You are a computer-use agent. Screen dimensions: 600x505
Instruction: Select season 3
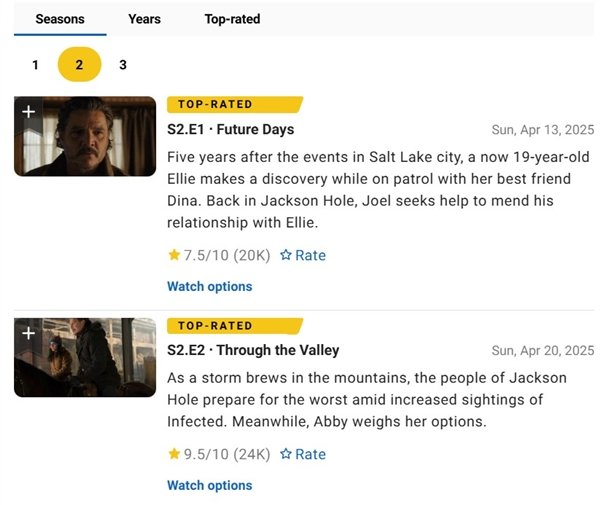point(123,65)
